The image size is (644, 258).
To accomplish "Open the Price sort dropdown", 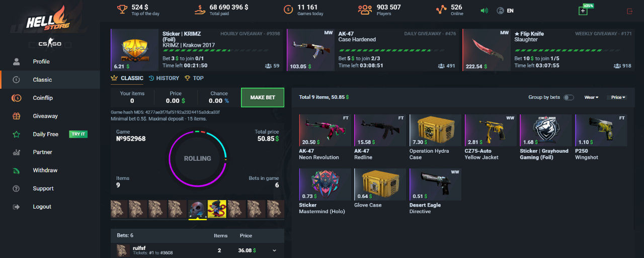I will pyautogui.click(x=618, y=97).
